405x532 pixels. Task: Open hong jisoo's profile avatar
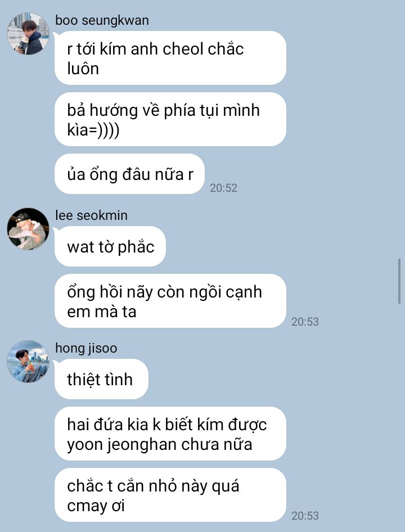[x=28, y=362]
